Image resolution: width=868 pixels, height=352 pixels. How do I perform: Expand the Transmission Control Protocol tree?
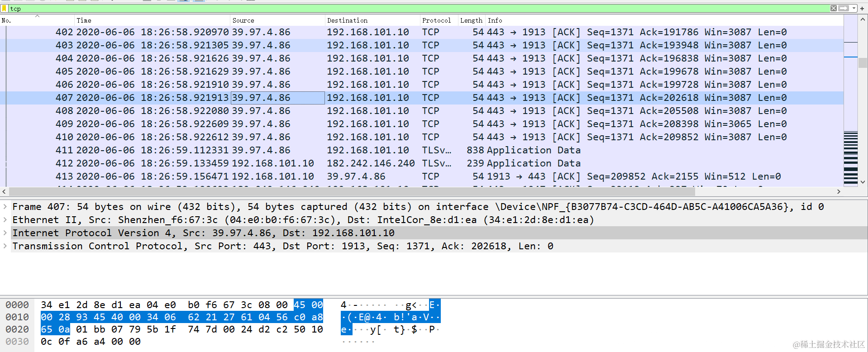pos(5,246)
